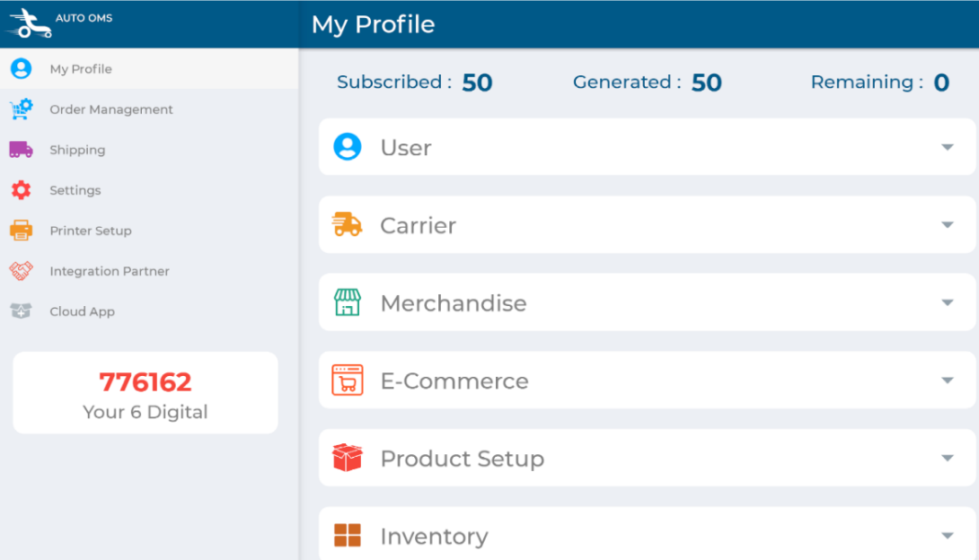Viewport: 979px width, 560px height.
Task: Click the red Product Setup box icon
Action: (347, 458)
